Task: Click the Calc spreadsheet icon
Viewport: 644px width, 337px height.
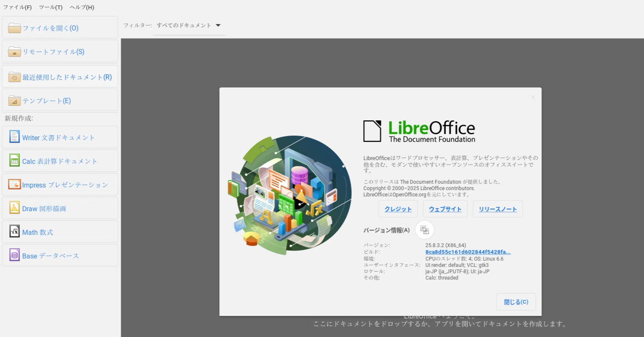Action: click(14, 160)
